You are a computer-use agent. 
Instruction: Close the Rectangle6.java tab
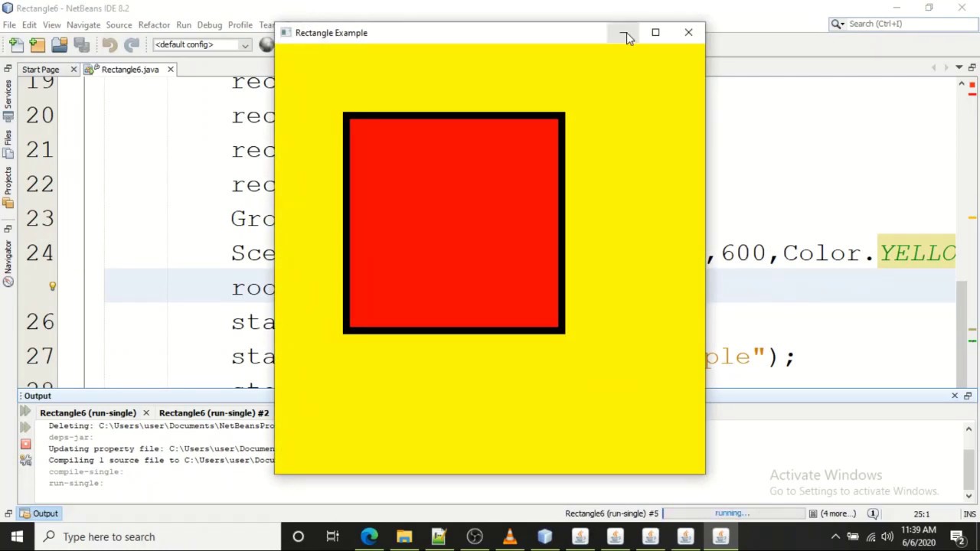tap(170, 70)
